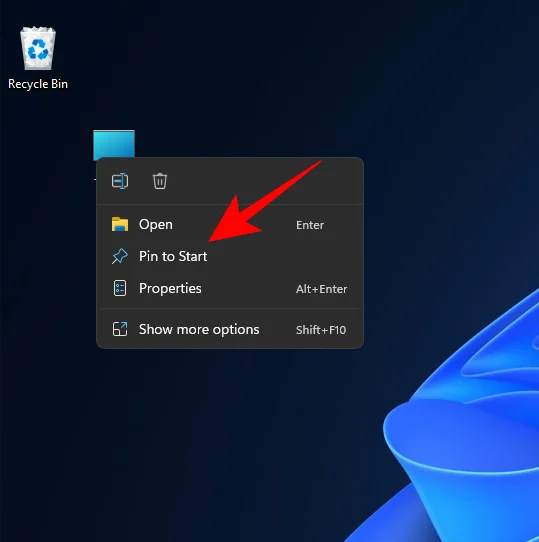The width and height of the screenshot is (539, 542).
Task: Click Show more options
Action: [230, 329]
